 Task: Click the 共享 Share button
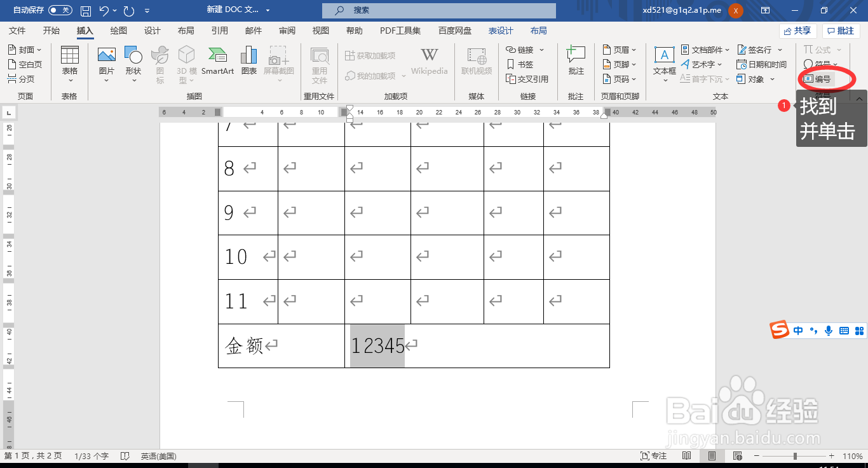click(x=797, y=31)
